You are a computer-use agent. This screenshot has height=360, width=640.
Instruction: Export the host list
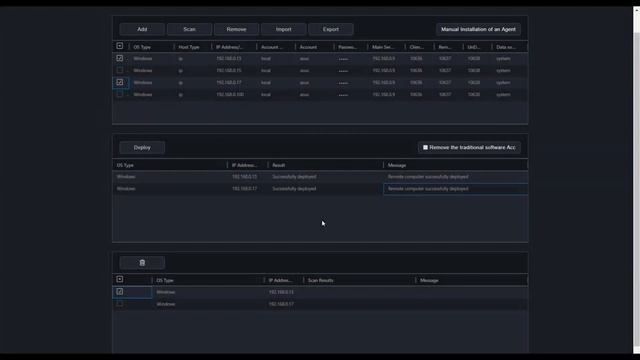pyautogui.click(x=331, y=29)
